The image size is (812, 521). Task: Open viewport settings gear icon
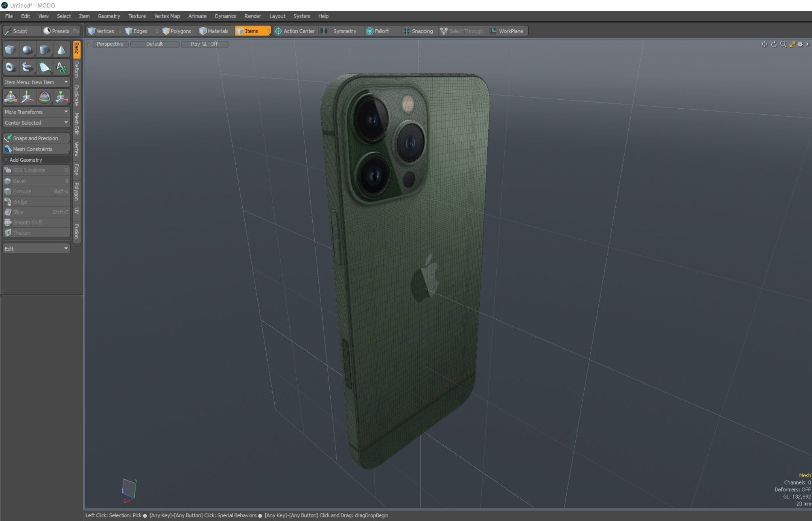[800, 44]
